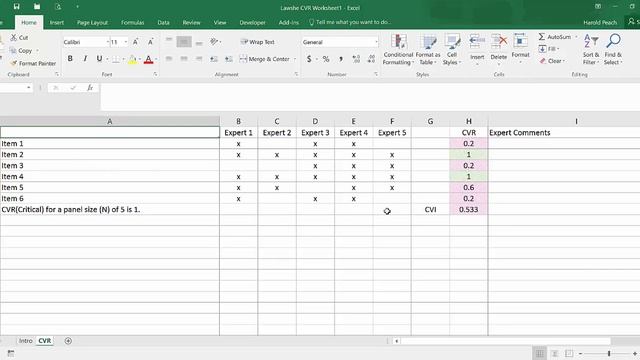Toggle Middle Align vertical alignment
This screenshot has height=360, width=640.
(x=184, y=42)
